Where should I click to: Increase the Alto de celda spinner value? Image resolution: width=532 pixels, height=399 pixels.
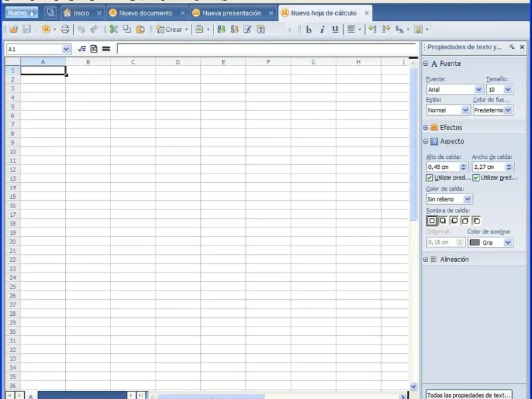[x=464, y=165]
